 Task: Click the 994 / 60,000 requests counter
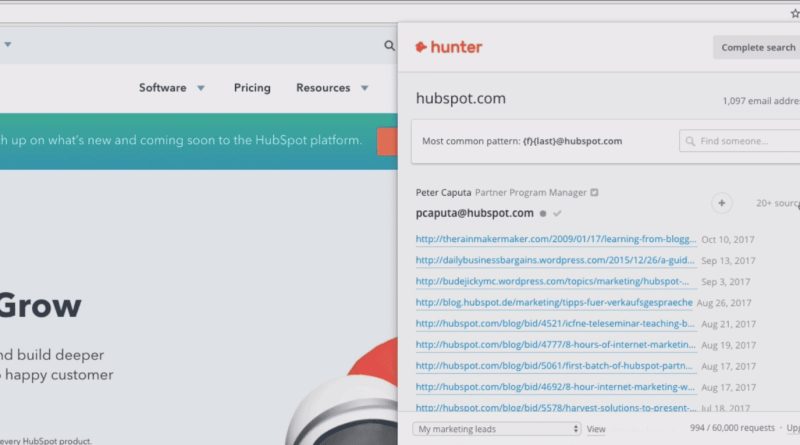732,428
